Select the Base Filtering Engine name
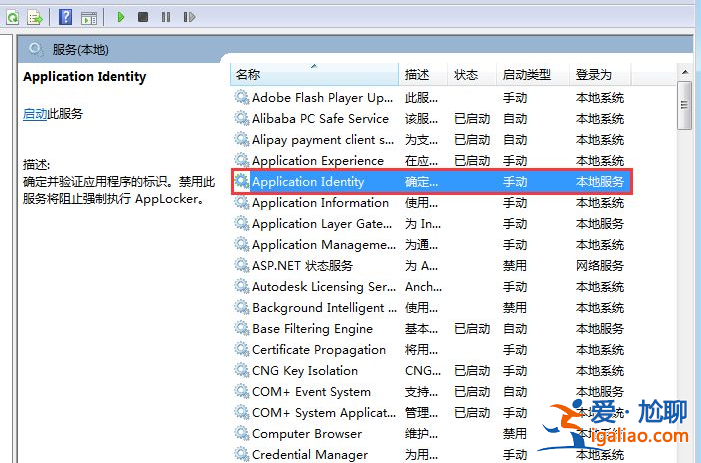 point(312,328)
